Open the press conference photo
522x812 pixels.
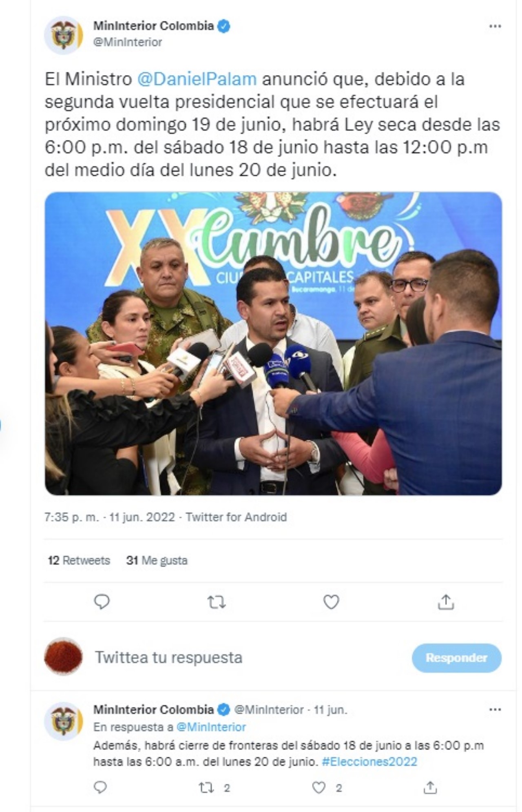pyautogui.click(x=273, y=344)
